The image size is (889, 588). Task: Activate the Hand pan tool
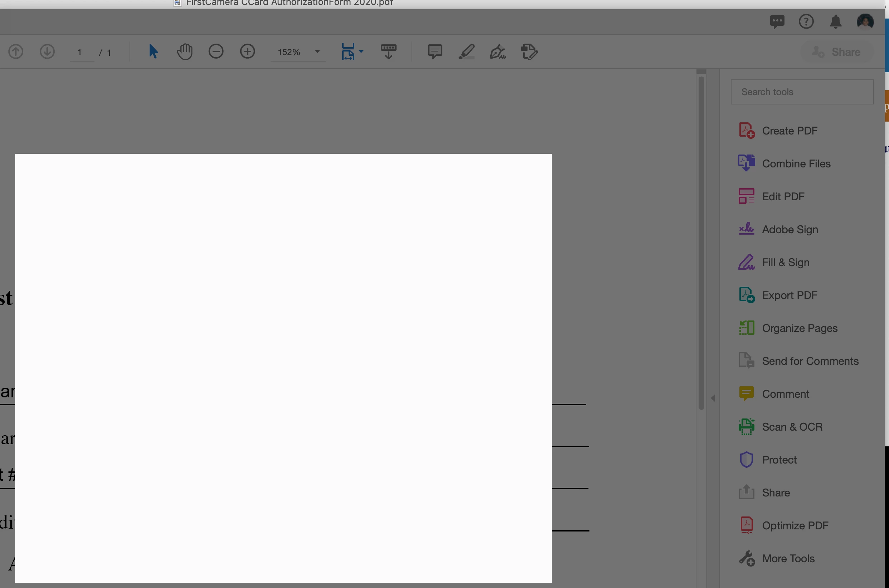pyautogui.click(x=184, y=52)
